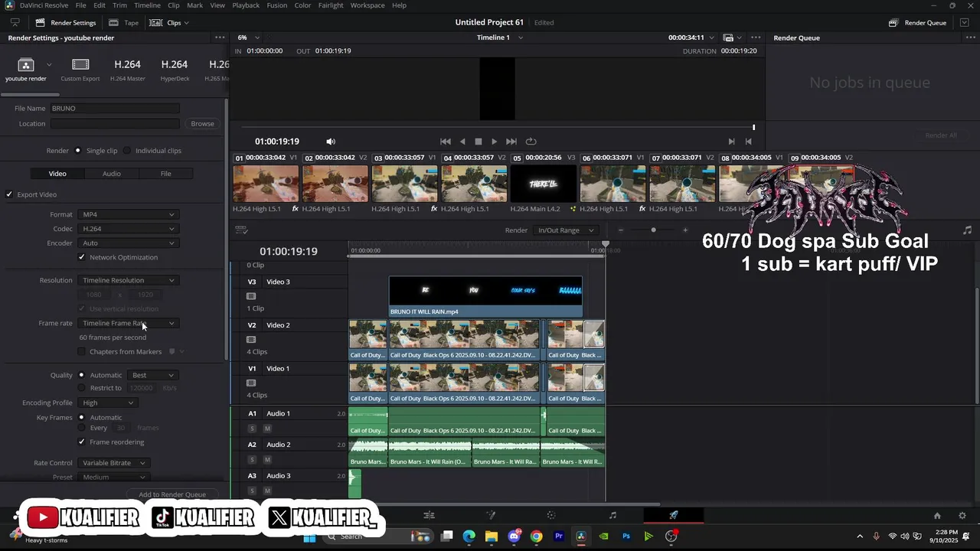
Task: Jump to first frame in viewer
Action: [446, 142]
